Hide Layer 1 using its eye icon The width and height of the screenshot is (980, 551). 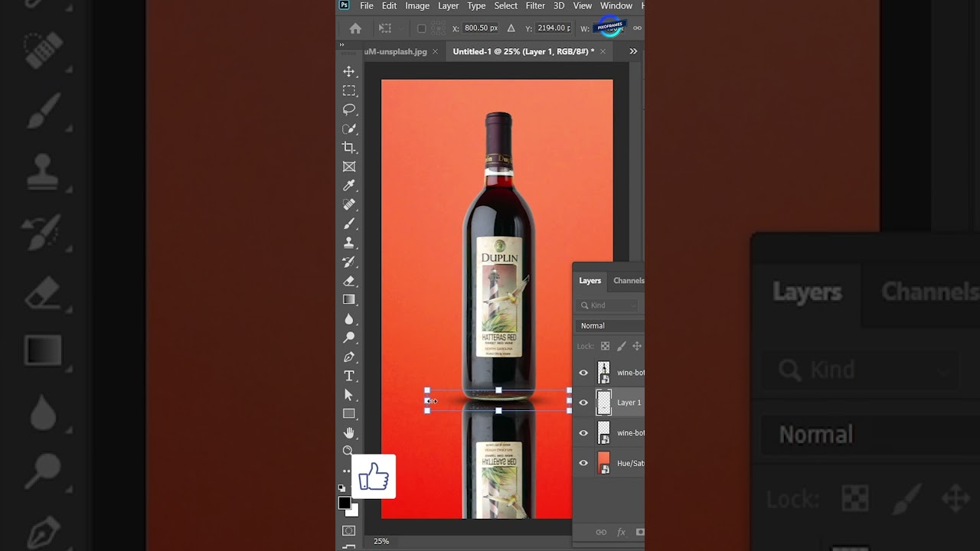coord(583,403)
